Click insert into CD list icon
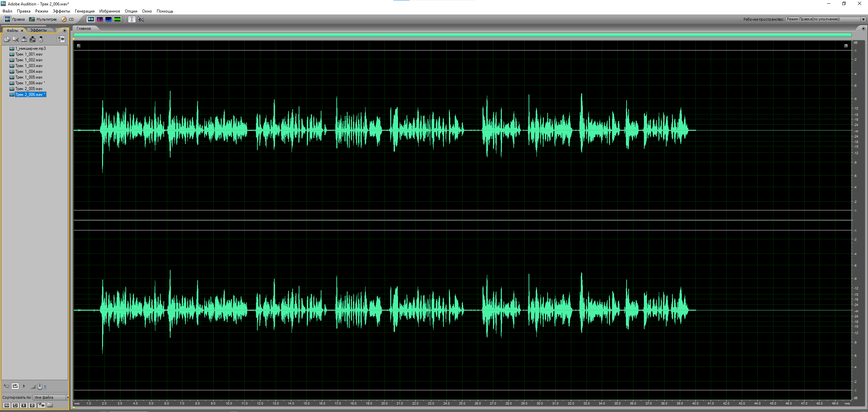This screenshot has width=868, height=412. 41,39
